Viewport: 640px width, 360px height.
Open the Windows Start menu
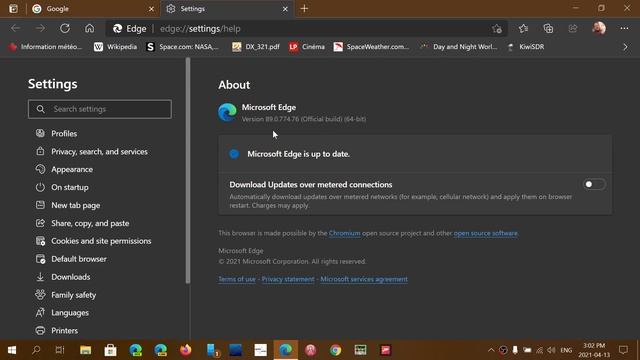12,350
